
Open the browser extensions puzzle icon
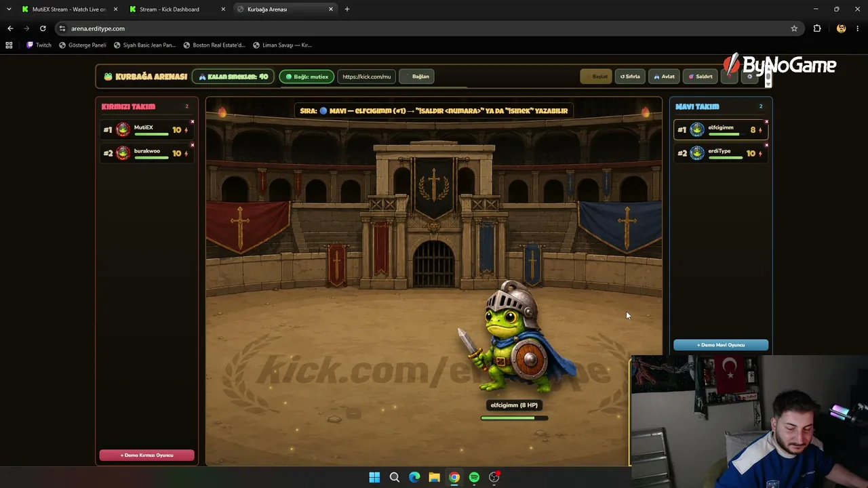(817, 28)
